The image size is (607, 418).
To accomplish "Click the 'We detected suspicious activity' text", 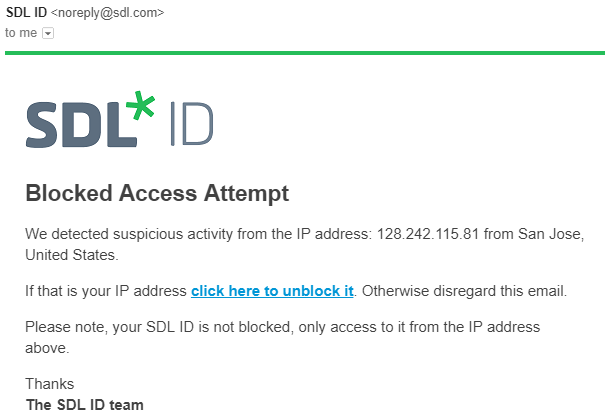I will 128,235.
